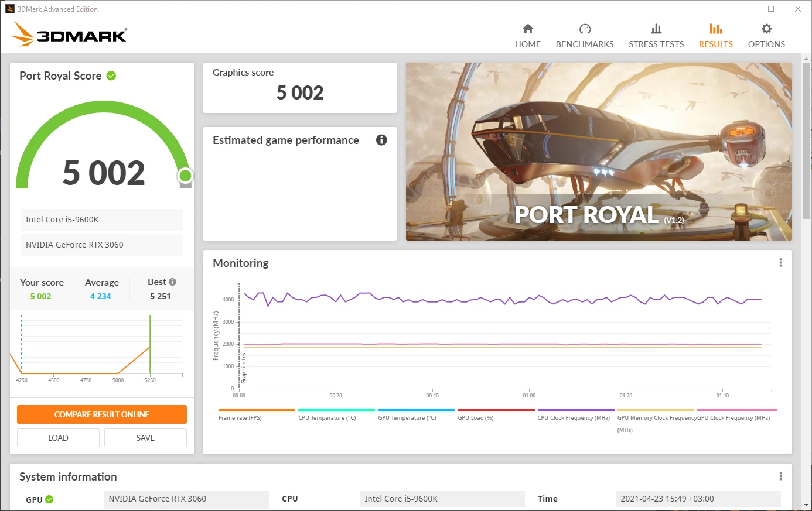This screenshot has height=511, width=812.
Task: Click the Estimated game performance heading
Action: click(286, 140)
